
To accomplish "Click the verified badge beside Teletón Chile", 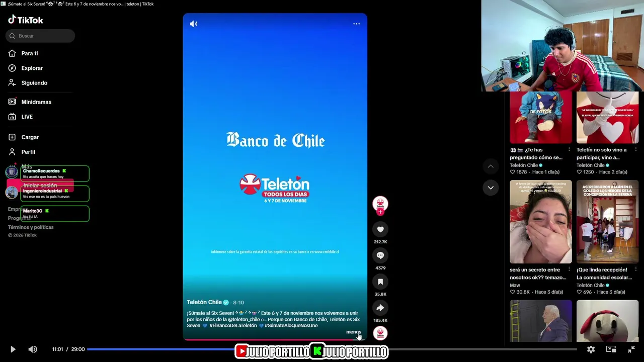I will click(x=226, y=302).
